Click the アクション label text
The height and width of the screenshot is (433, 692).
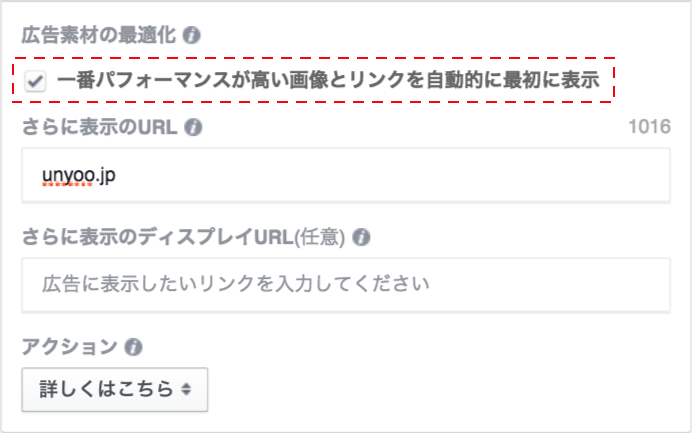tap(70, 347)
